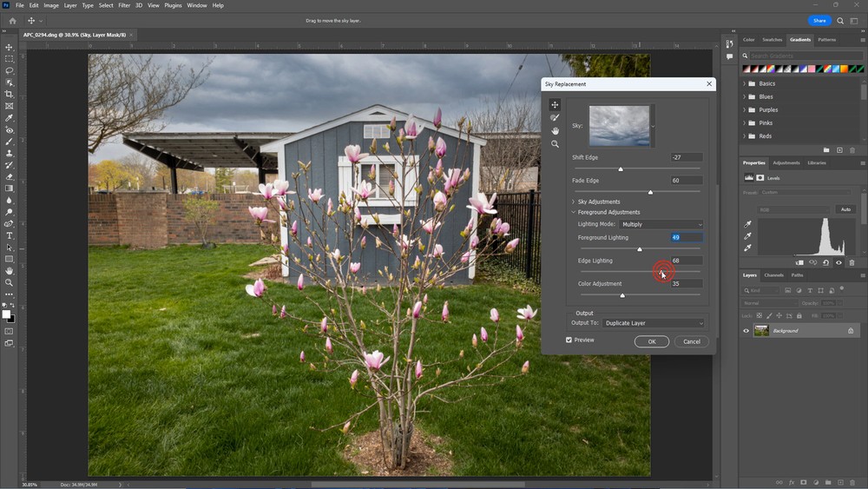The width and height of the screenshot is (868, 489).
Task: Click OK in Sky Replacement dialog
Action: (x=652, y=341)
